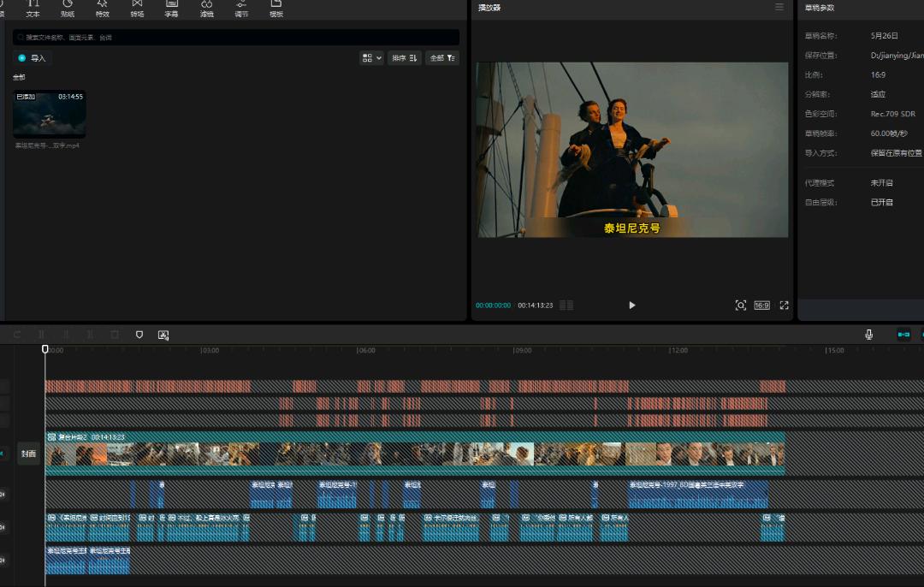Mute the bottom audio track speaker icon
Screen dimensions: 924x587
click(3, 560)
